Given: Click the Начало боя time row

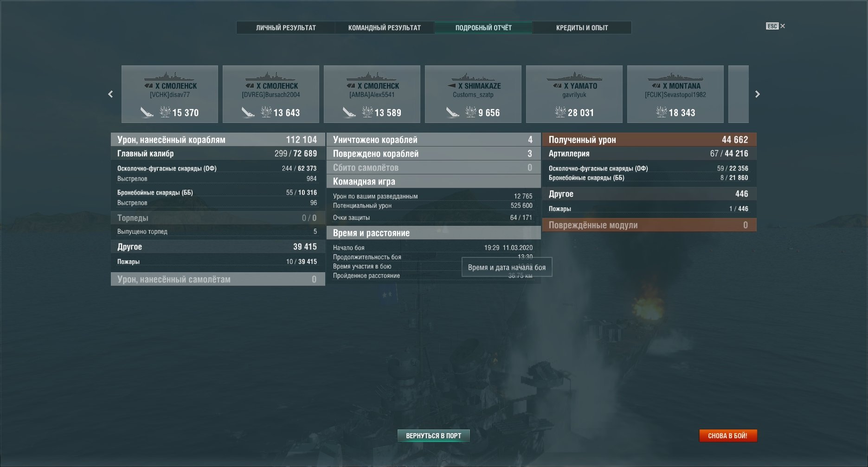Looking at the screenshot, I should [x=433, y=248].
